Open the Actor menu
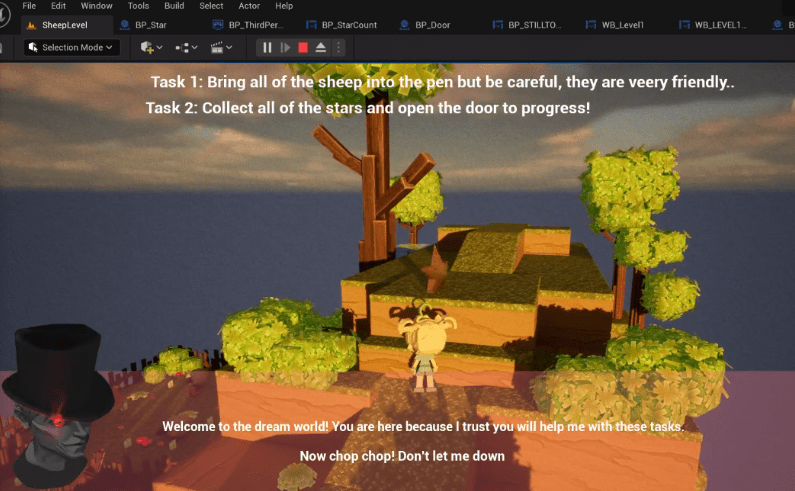795x491 pixels. click(249, 6)
